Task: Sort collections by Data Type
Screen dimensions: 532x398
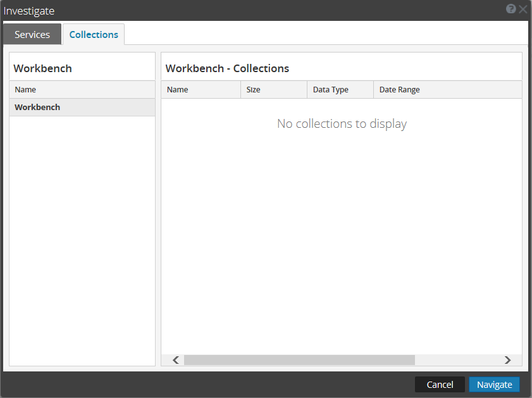Action: pos(330,89)
